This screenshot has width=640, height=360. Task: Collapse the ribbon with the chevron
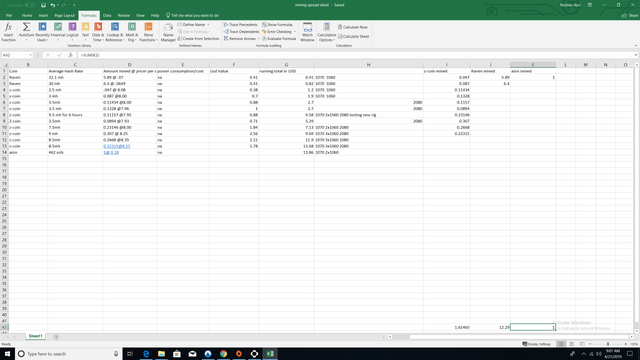tap(636, 45)
